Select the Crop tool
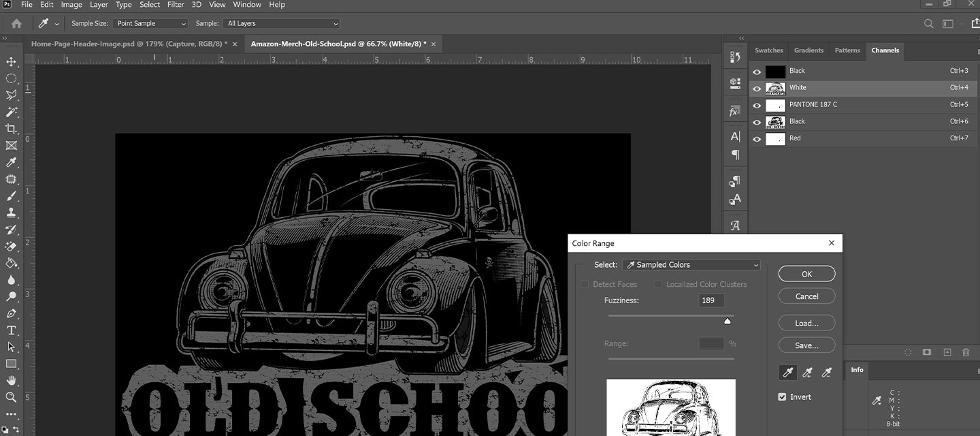The width and height of the screenshot is (980, 436). 11,129
